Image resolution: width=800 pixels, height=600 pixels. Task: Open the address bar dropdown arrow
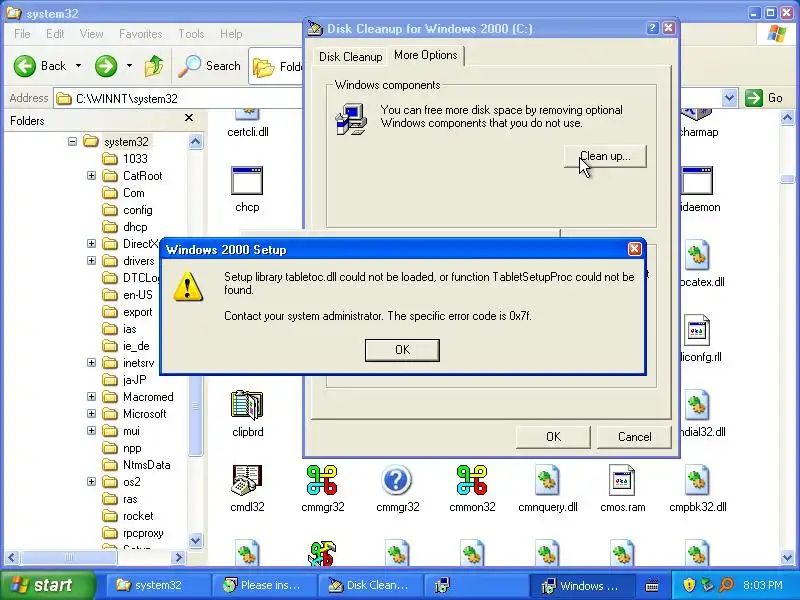729,98
